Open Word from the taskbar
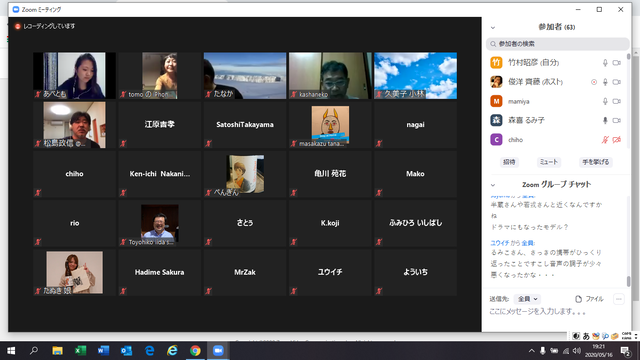This screenshot has width=640, height=360. 103,351
